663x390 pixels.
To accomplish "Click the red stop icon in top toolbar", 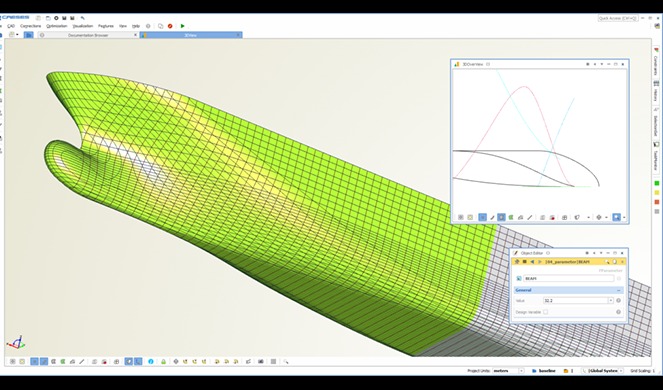I will point(170,26).
